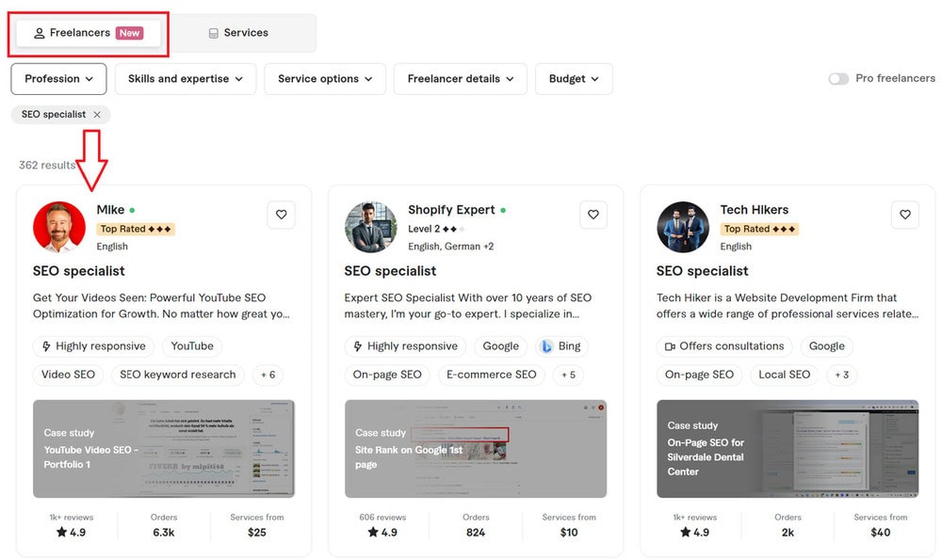Remove the SEO specialist filter chip
Viewport: 942px width, 560px height.
[97, 114]
